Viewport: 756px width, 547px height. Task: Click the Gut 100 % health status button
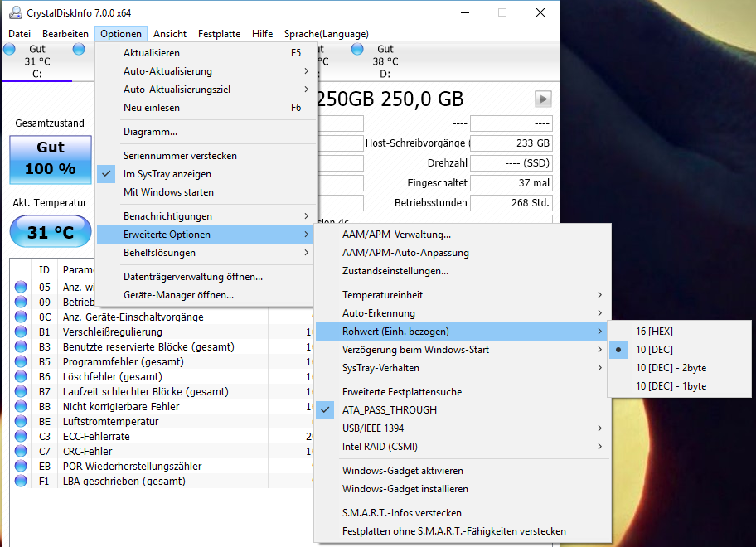click(x=51, y=159)
